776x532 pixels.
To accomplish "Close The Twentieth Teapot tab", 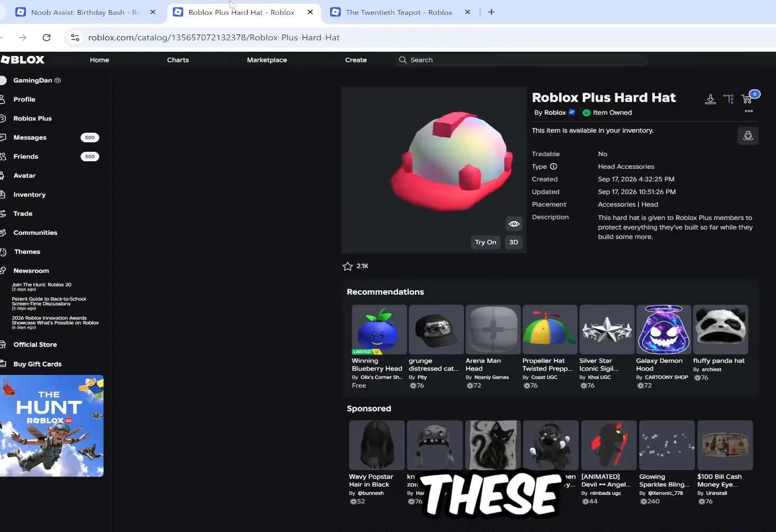I will click(x=468, y=12).
